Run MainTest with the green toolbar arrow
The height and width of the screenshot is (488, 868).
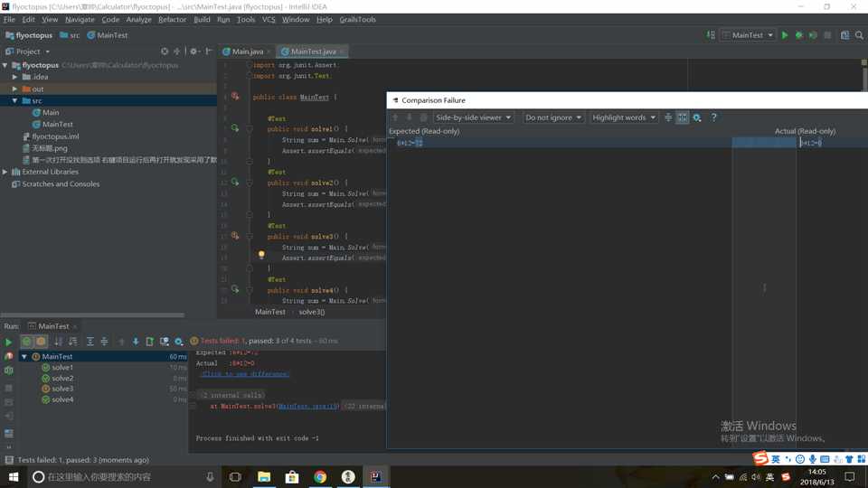785,35
